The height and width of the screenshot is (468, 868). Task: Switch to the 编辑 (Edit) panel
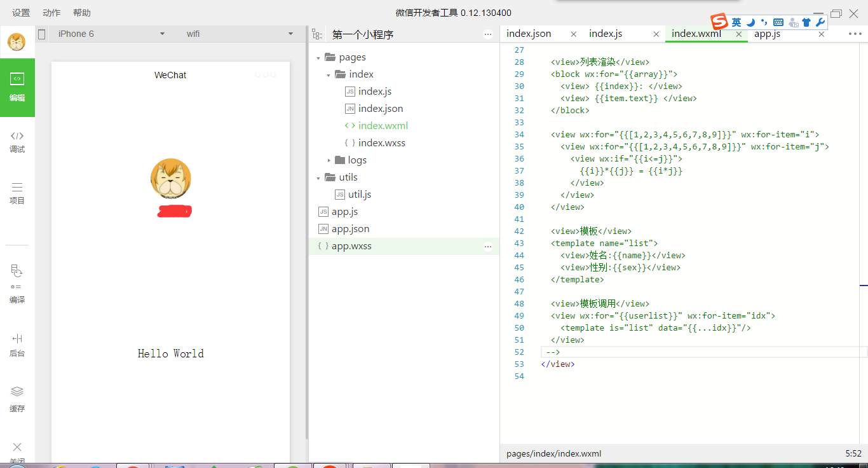click(x=17, y=87)
